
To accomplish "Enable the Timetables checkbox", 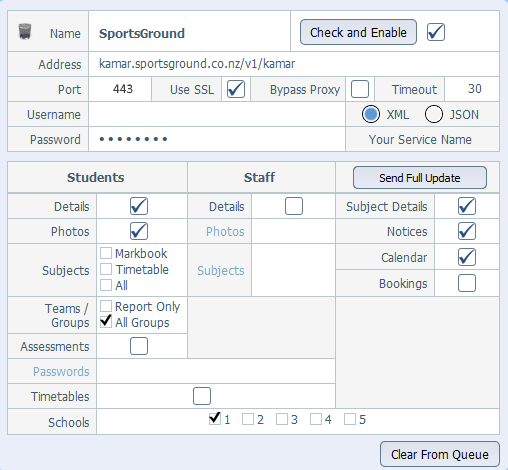I will tap(202, 396).
